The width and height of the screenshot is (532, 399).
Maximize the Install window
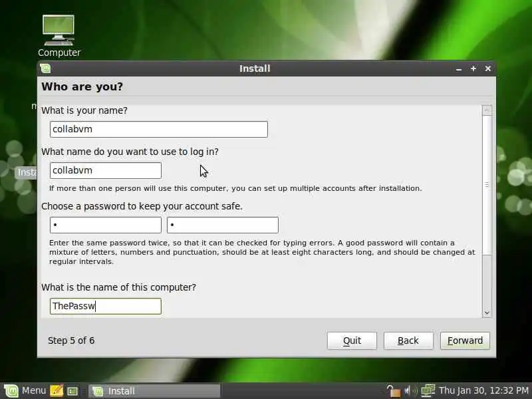473,68
